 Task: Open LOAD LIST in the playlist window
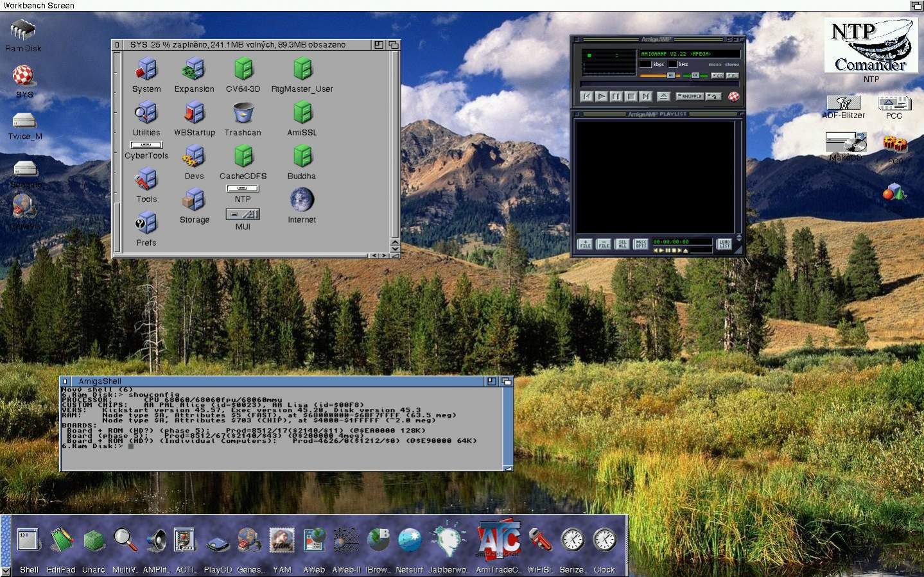point(724,244)
